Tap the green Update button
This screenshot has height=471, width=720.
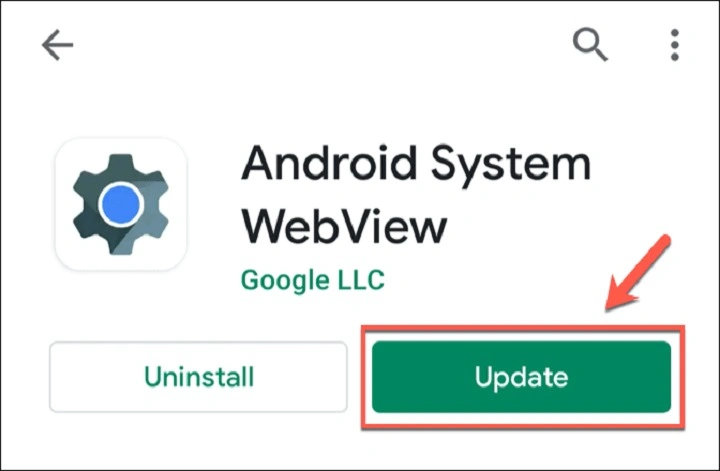(522, 377)
